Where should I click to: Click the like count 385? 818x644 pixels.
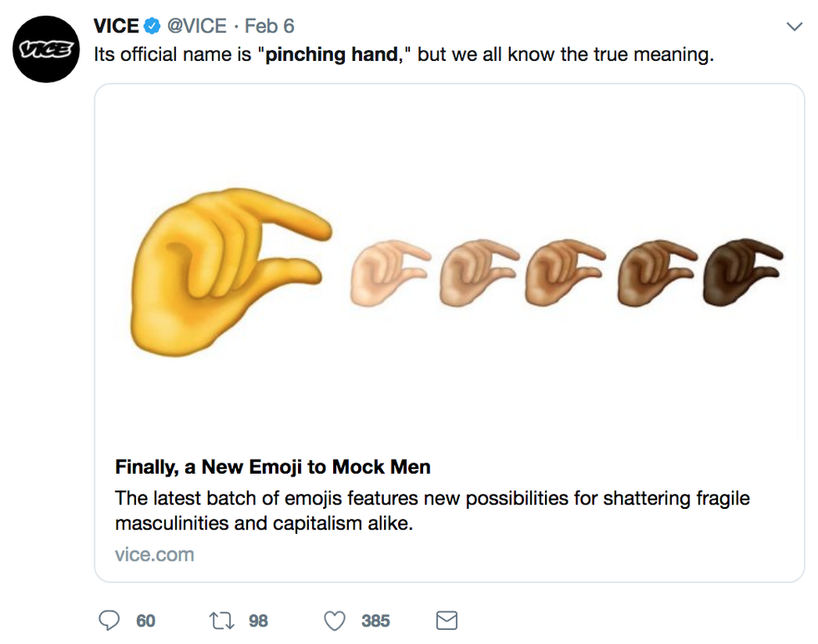(376, 621)
